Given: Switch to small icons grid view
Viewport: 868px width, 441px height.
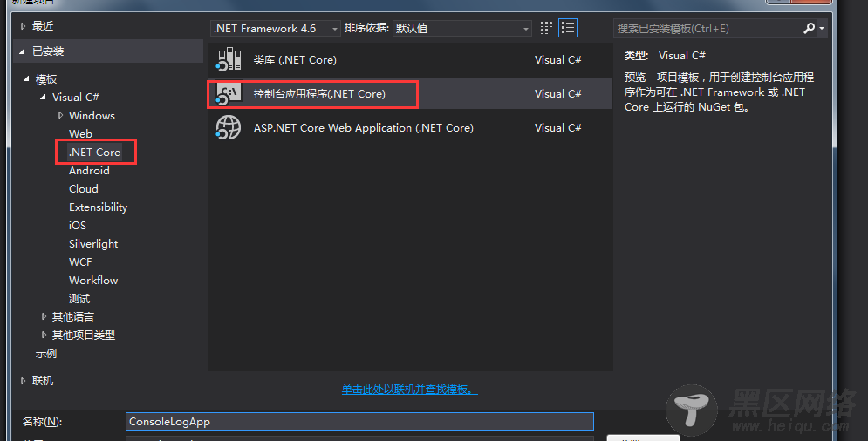Looking at the screenshot, I should pos(546,28).
